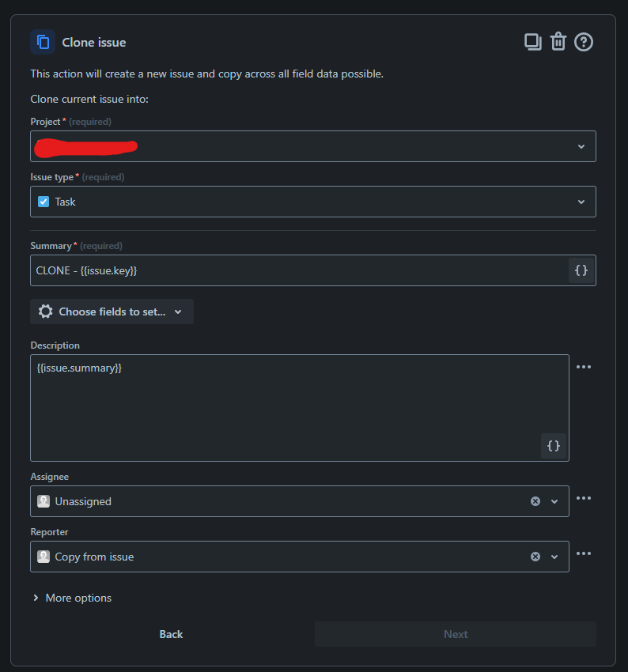This screenshot has width=628, height=672.
Task: Open help with the question mark icon
Action: (584, 41)
